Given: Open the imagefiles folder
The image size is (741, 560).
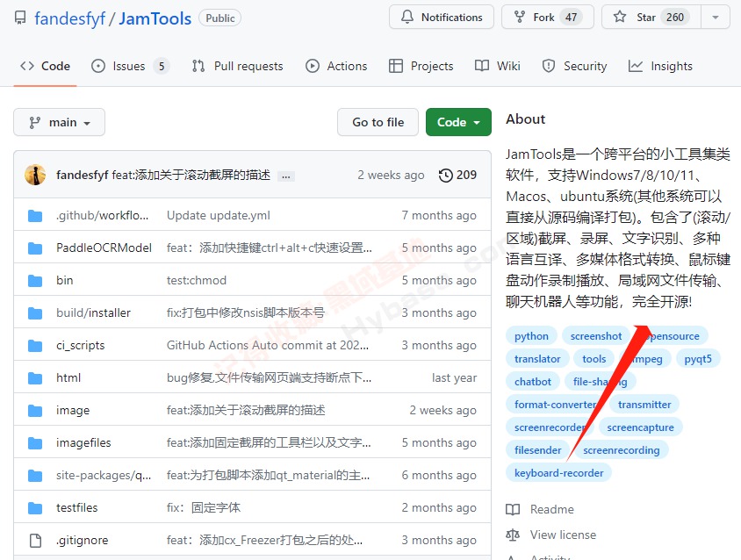Looking at the screenshot, I should tap(83, 442).
